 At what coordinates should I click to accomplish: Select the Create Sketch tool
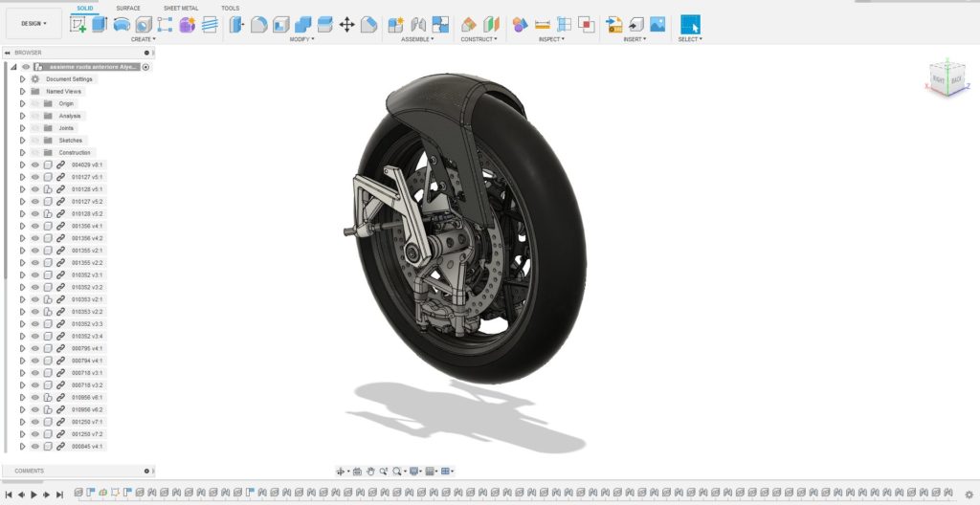78,24
